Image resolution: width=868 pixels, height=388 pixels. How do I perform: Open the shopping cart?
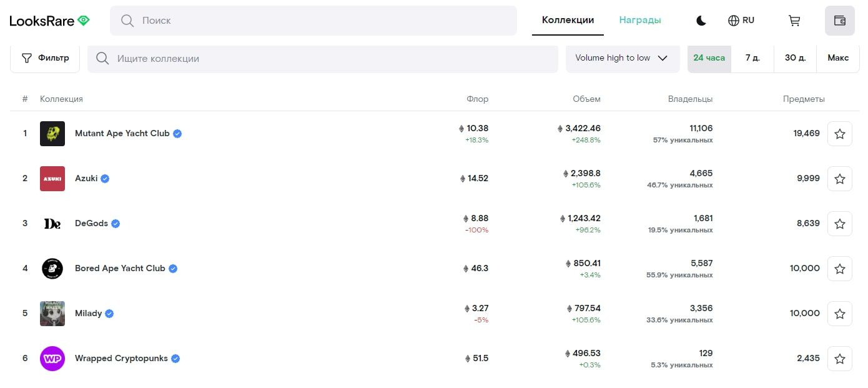[x=794, y=20]
